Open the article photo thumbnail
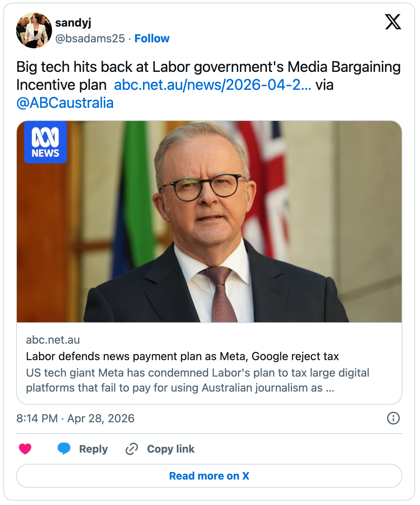This screenshot has width=420, height=505. [x=209, y=222]
